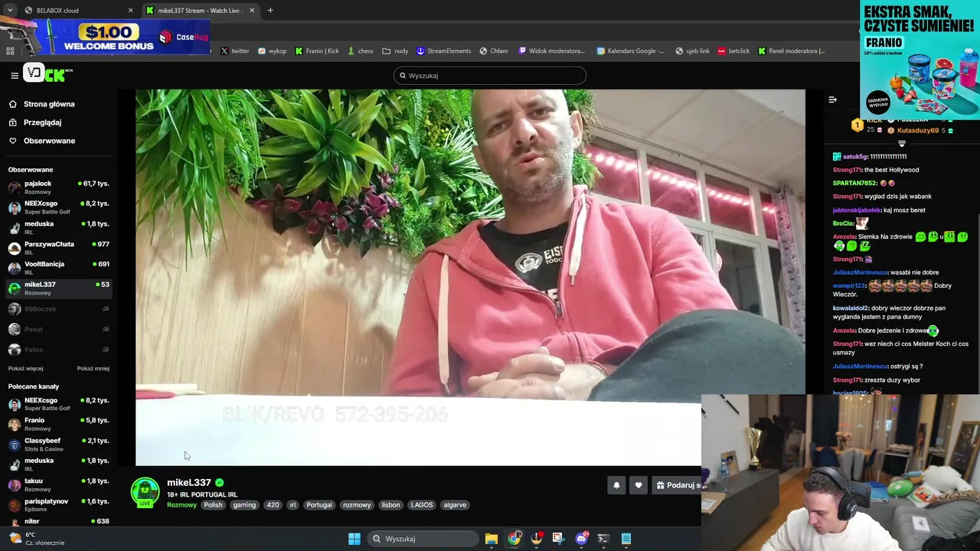
Task: Open Chrome from the taskbar
Action: pyautogui.click(x=514, y=539)
